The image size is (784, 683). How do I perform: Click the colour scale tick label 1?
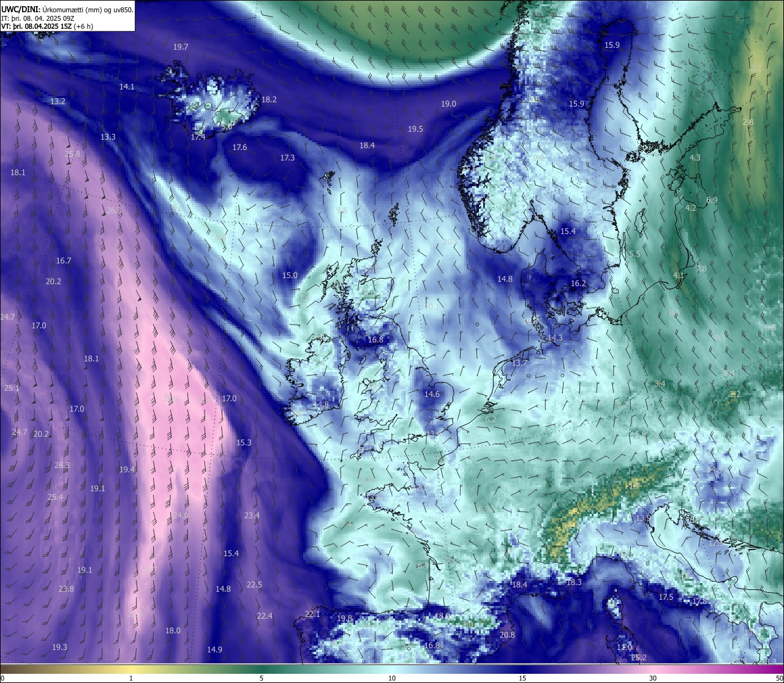click(131, 678)
